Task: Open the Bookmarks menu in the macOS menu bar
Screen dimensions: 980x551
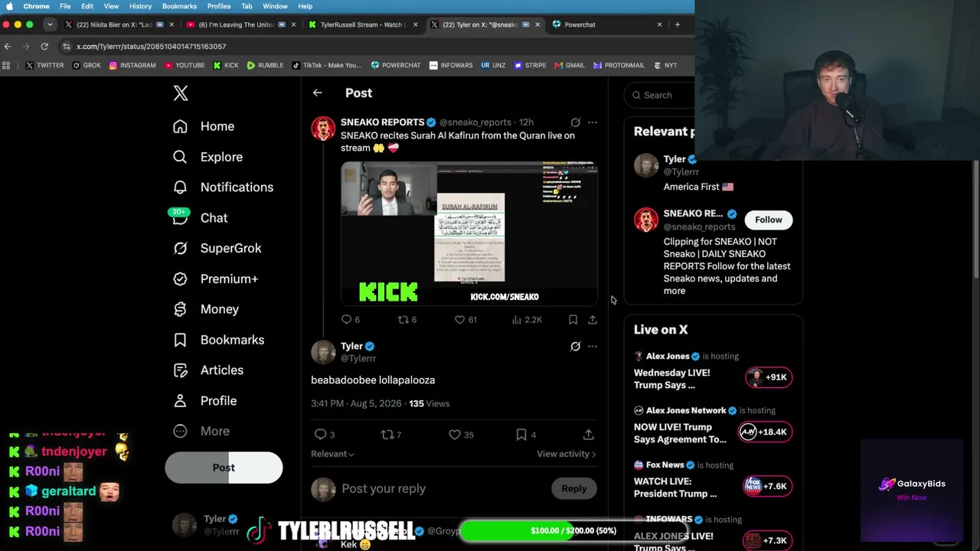Action: coord(179,6)
